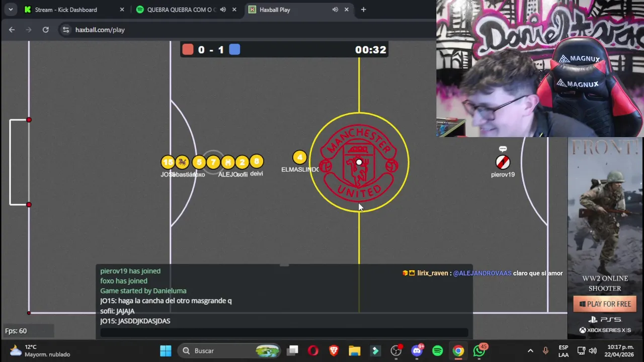Go forward to next page
The image size is (644, 362).
29,30
